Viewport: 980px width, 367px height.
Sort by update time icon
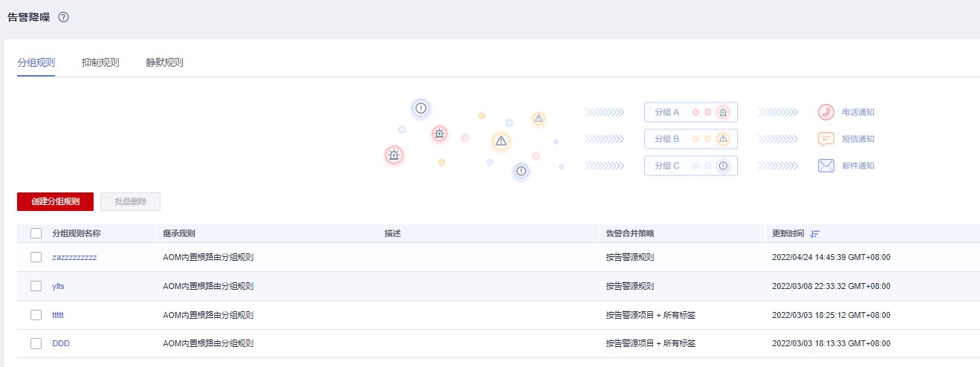(x=815, y=233)
